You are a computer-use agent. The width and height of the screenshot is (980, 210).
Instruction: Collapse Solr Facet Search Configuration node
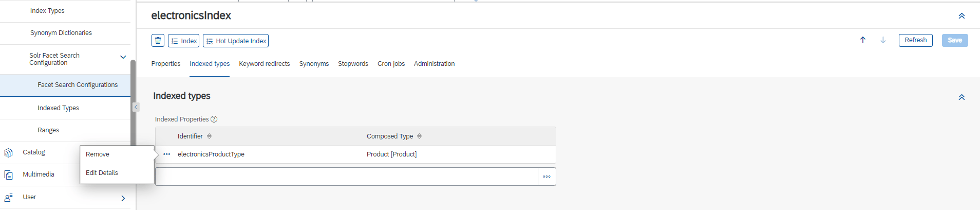pyautogui.click(x=123, y=57)
